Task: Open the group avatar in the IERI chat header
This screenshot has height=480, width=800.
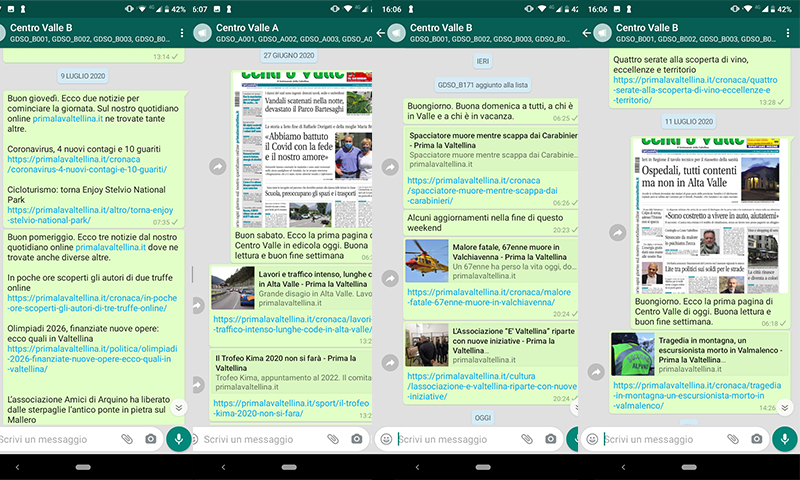Action: 396,33
